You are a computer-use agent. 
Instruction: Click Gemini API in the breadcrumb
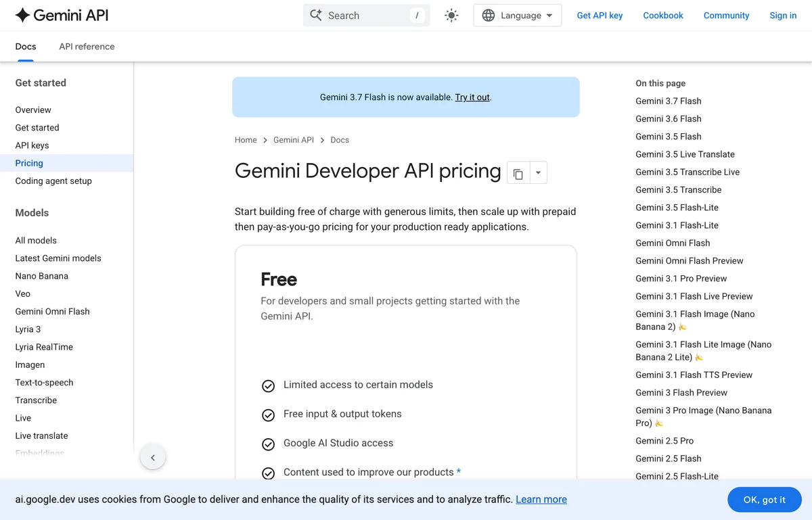(x=294, y=140)
